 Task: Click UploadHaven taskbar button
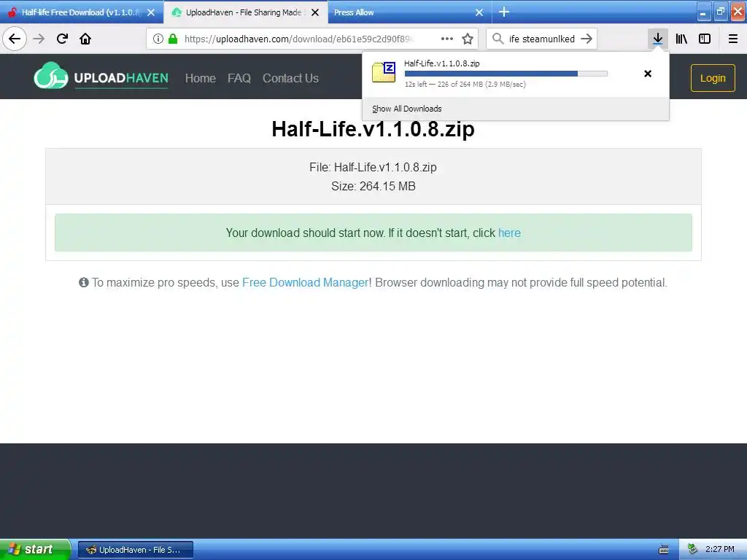(x=136, y=550)
